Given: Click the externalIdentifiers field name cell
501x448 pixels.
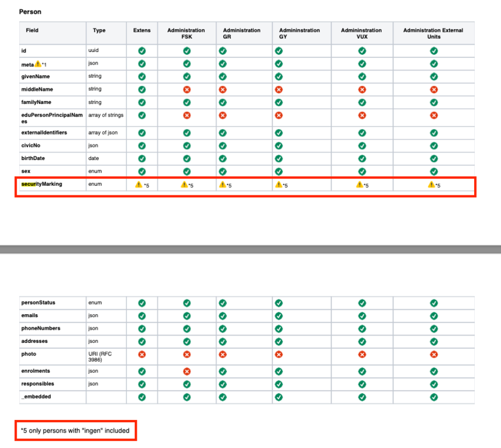Looking at the screenshot, I should pos(44,133).
